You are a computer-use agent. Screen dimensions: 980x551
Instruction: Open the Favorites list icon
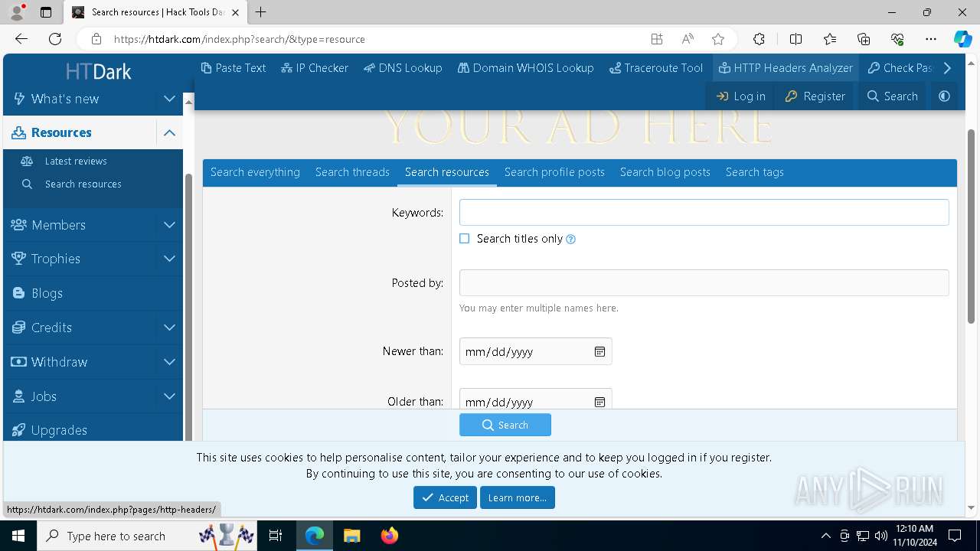[830, 39]
